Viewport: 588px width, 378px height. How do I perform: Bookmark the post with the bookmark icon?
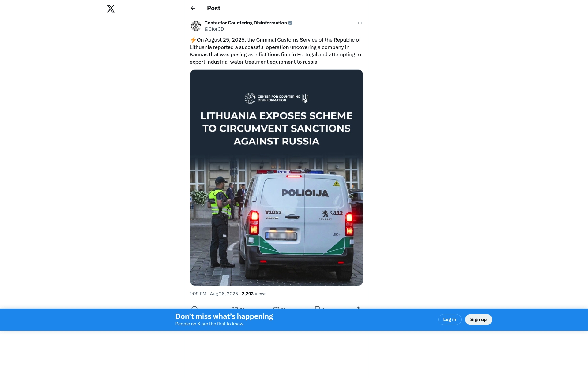coord(317,307)
